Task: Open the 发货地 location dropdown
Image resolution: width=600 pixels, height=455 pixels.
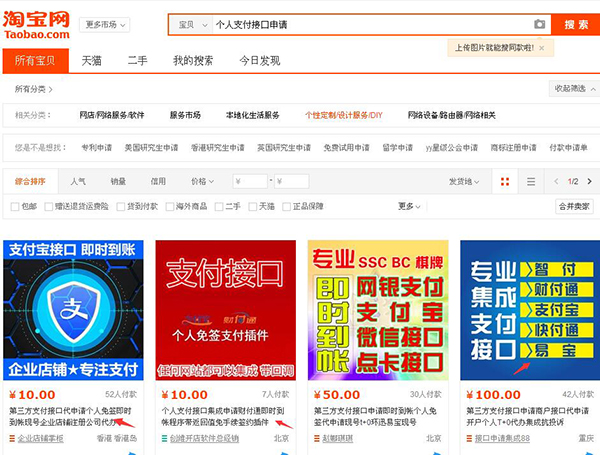Action: [464, 181]
